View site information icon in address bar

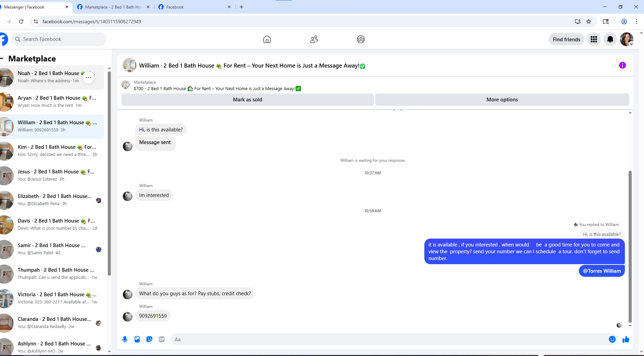36,22
